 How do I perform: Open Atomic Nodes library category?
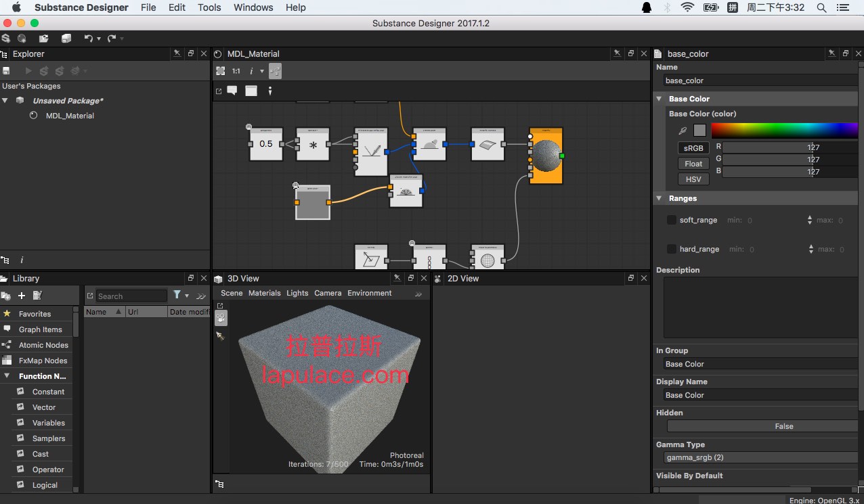click(43, 345)
